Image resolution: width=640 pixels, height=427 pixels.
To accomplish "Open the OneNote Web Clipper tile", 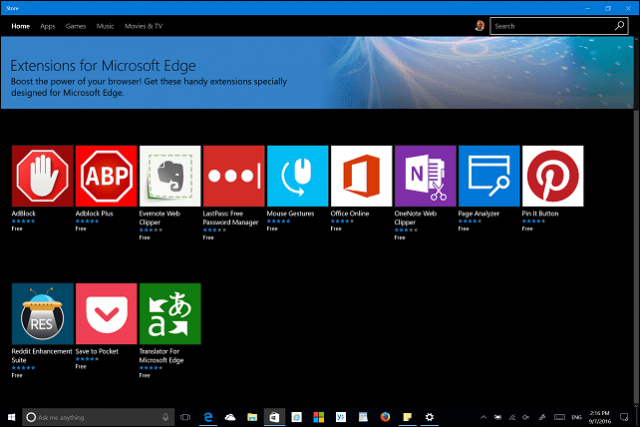I will click(x=425, y=176).
